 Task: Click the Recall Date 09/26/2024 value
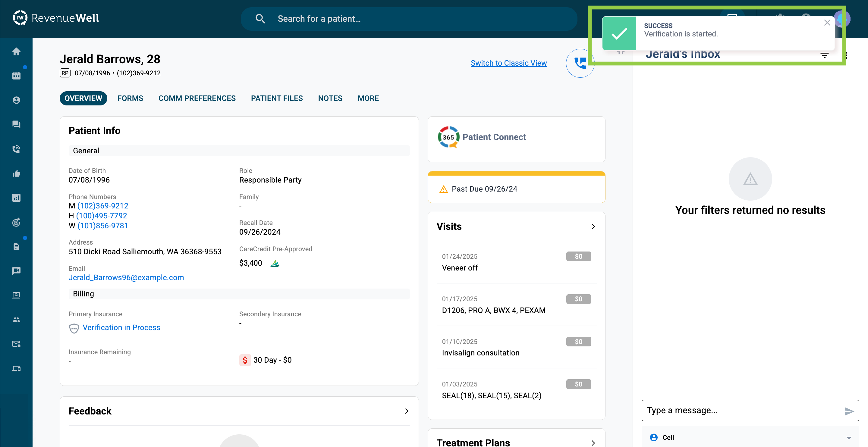tap(259, 232)
